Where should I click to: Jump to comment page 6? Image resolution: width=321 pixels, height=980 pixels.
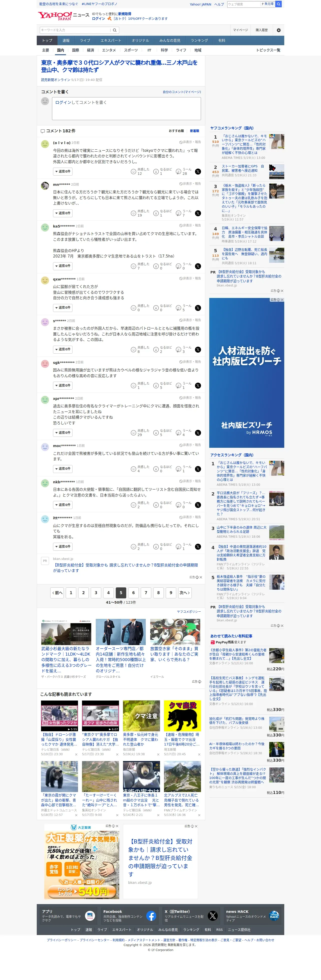coord(133,593)
